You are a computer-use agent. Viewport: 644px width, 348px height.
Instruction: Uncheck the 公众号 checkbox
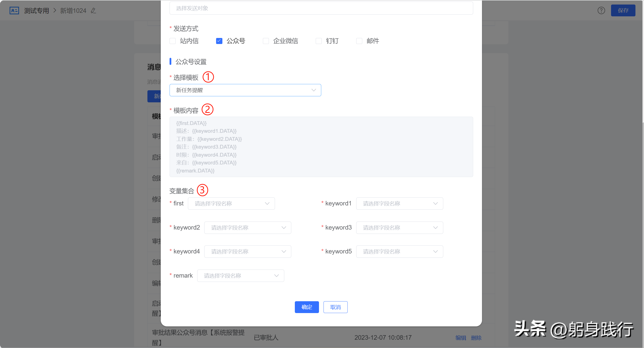coord(219,41)
